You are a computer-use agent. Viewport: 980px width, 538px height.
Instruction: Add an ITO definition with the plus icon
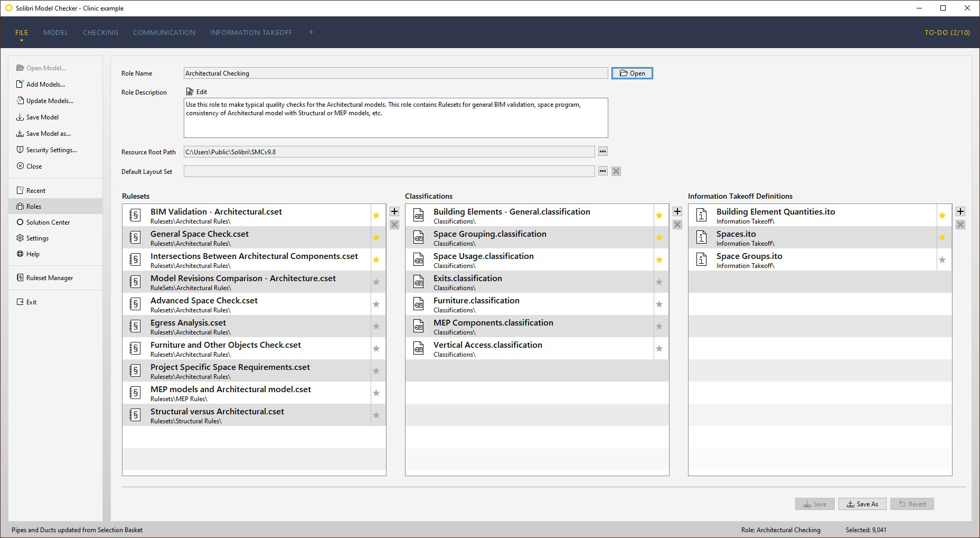point(960,211)
